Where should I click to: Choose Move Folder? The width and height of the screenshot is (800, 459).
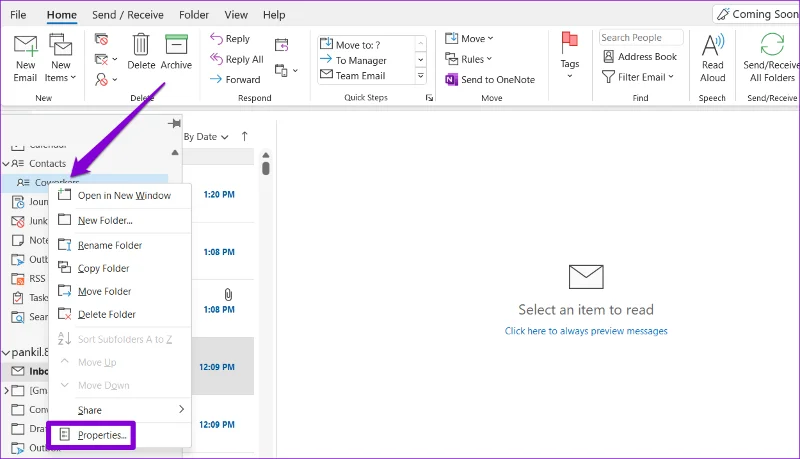(120, 291)
